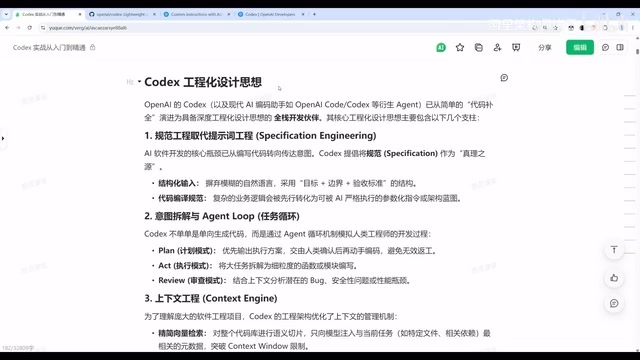The image size is (640, 360).
Task: Click the 分享 share button
Action: point(544,47)
